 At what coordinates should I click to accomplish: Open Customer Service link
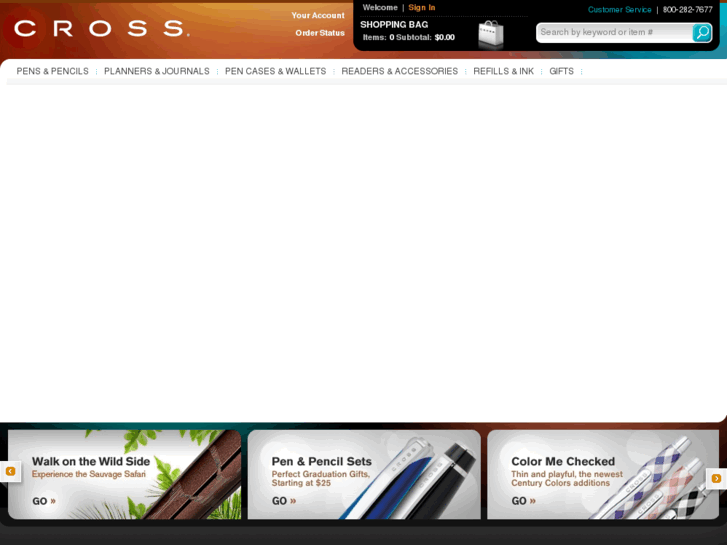(619, 9)
